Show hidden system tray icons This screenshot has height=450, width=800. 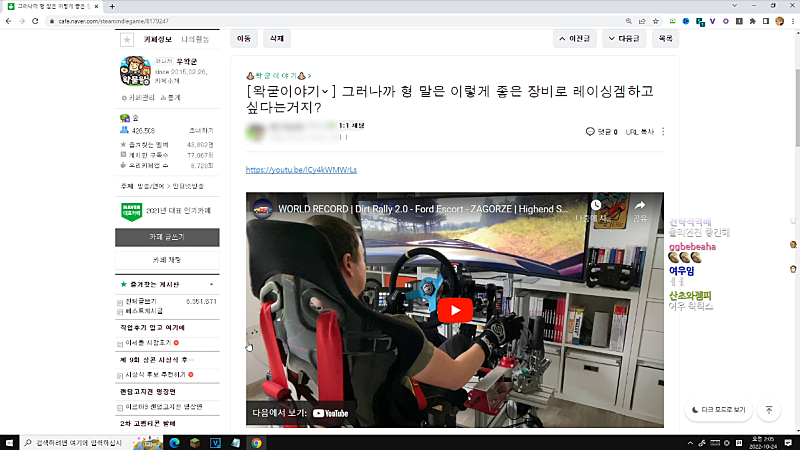pyautogui.click(x=690, y=443)
